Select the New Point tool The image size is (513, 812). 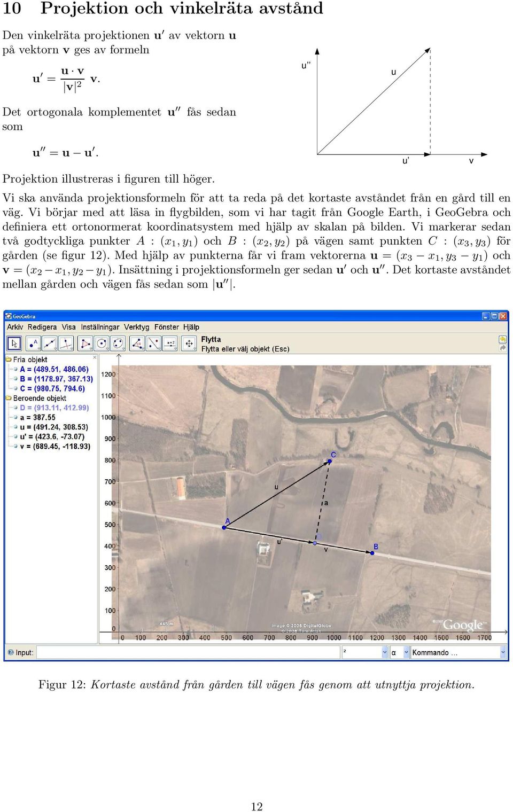pos(32,343)
